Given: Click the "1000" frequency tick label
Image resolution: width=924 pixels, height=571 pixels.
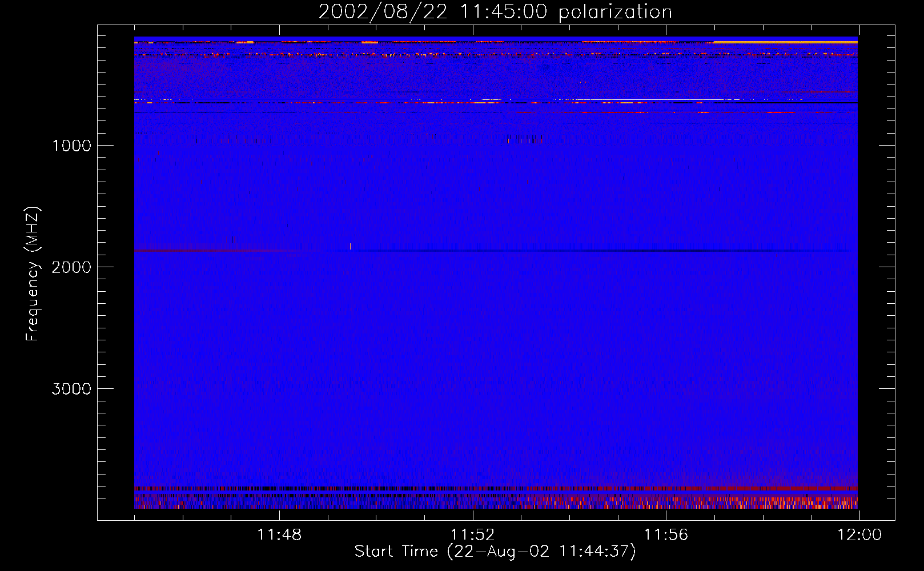Looking at the screenshot, I should click(71, 146).
